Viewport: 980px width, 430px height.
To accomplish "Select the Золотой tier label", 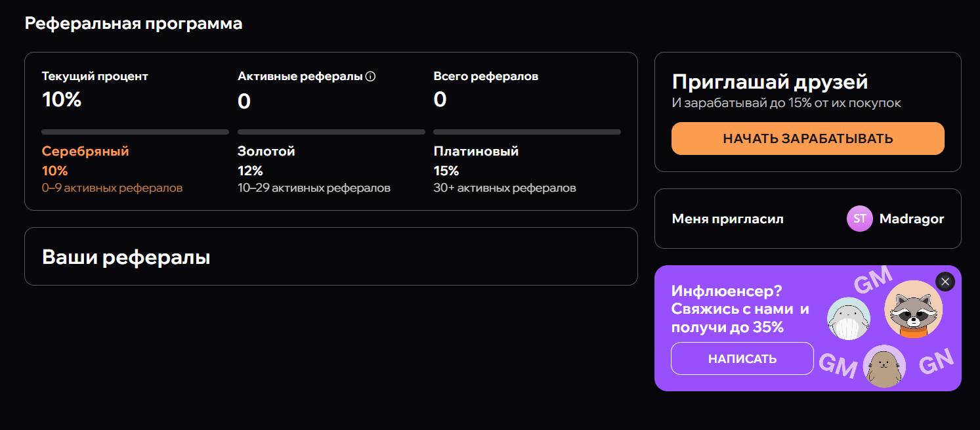I will (266, 152).
